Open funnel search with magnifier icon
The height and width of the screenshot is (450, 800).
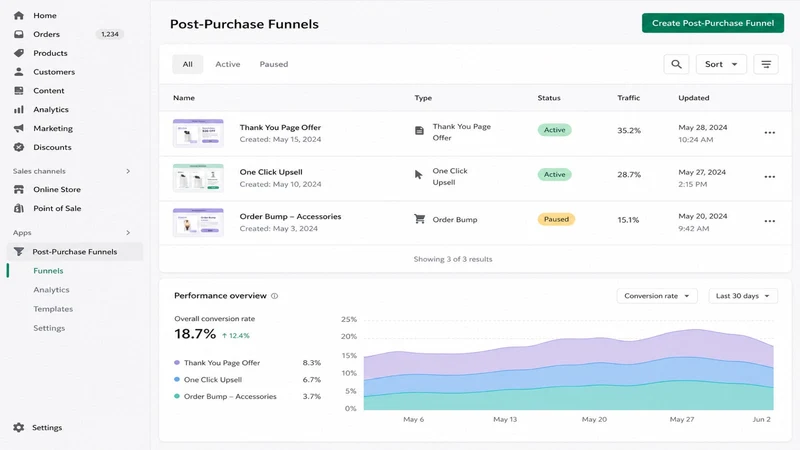(x=676, y=64)
